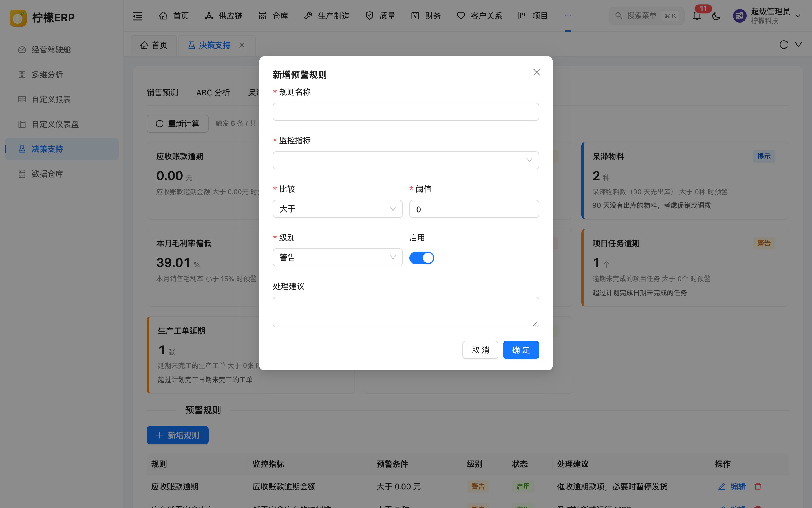The height and width of the screenshot is (508, 812).
Task: Open the 质量 top menu
Action: [x=380, y=16]
